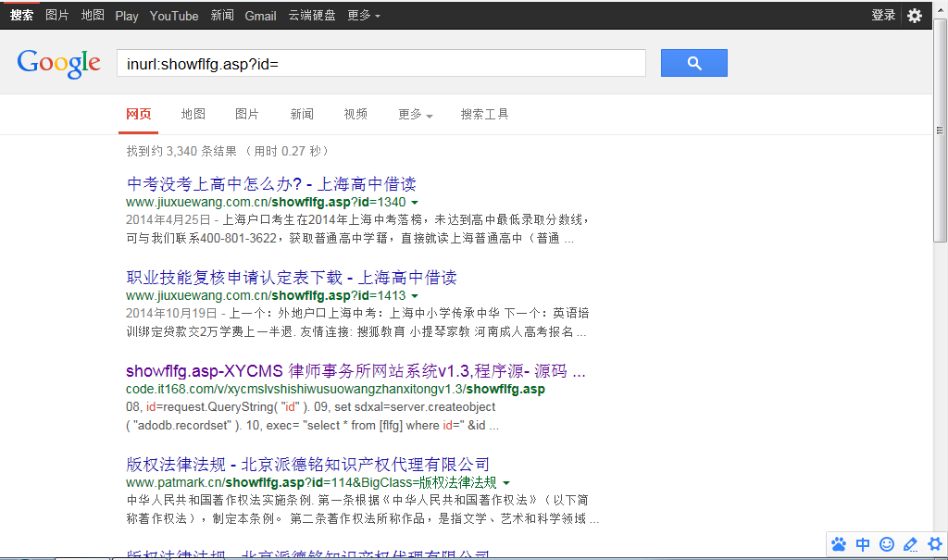
Task: Click the 登录 sign-in link
Action: [883, 16]
